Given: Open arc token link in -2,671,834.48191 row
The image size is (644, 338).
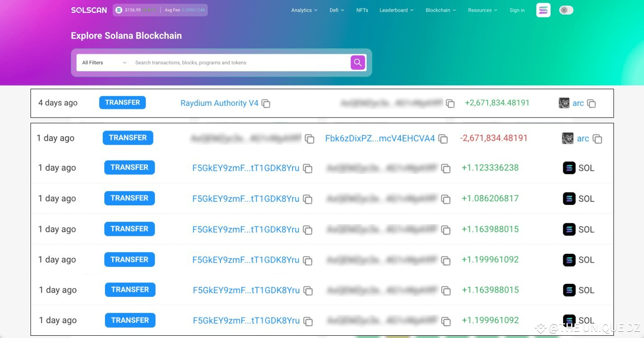Looking at the screenshot, I should coord(583,139).
